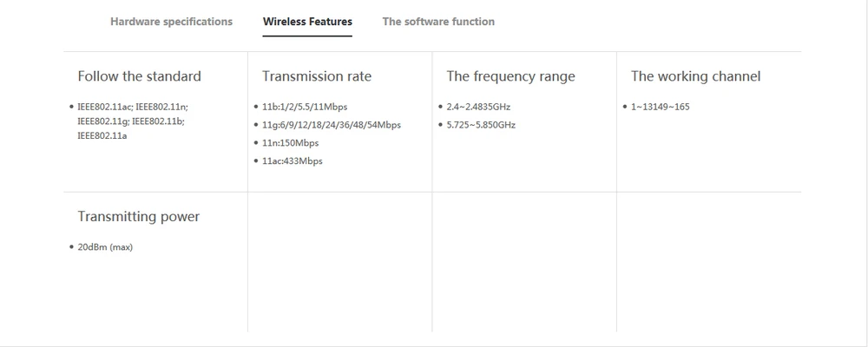868x347 pixels.
Task: Click The working channel heading
Action: [696, 76]
